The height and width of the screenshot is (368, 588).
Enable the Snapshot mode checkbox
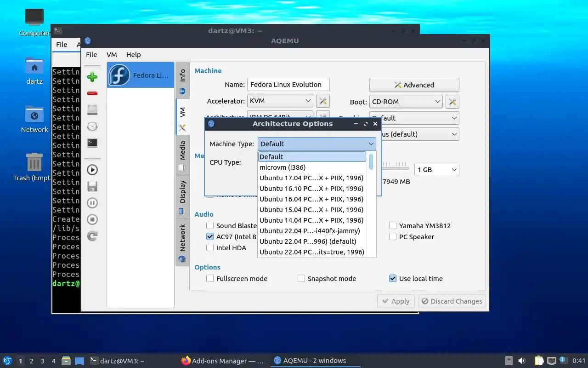pos(301,278)
